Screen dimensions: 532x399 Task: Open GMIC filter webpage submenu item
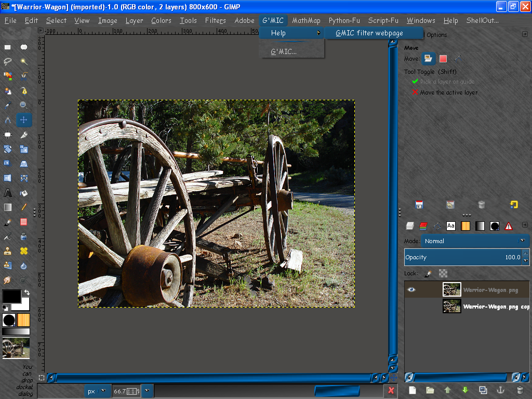pyautogui.click(x=373, y=33)
